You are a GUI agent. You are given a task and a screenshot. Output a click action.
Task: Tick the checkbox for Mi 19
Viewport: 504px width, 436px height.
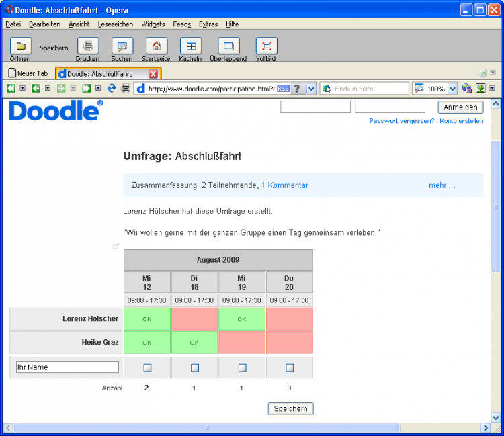[x=243, y=367]
